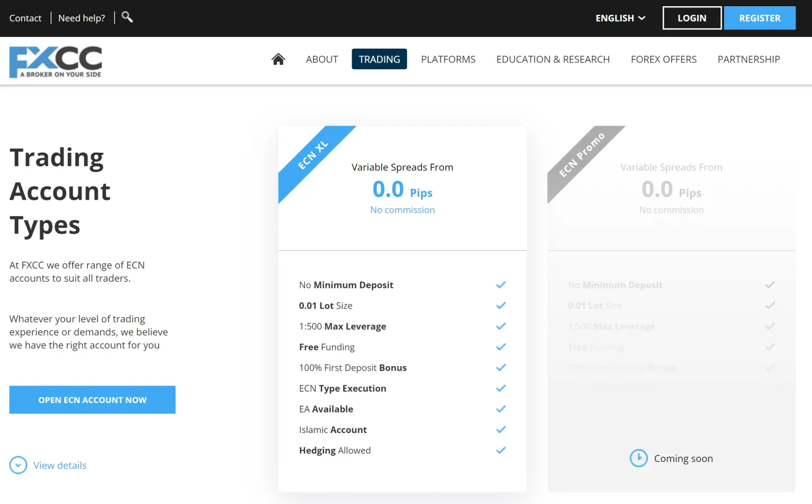Click the '0.0 Pips' value in ECN Promo card
812x504 pixels.
(672, 190)
